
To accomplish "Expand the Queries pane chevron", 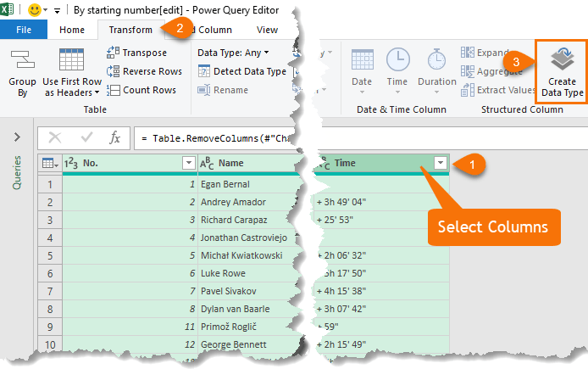I will [17, 137].
